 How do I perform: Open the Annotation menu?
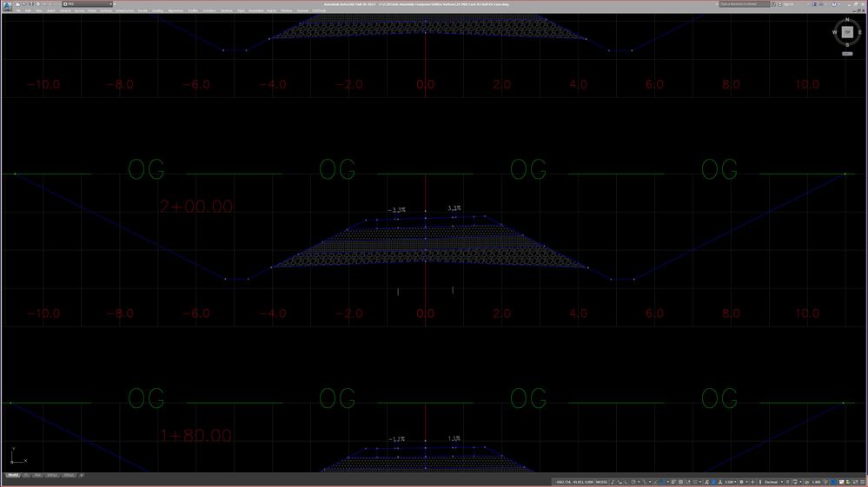pos(256,10)
